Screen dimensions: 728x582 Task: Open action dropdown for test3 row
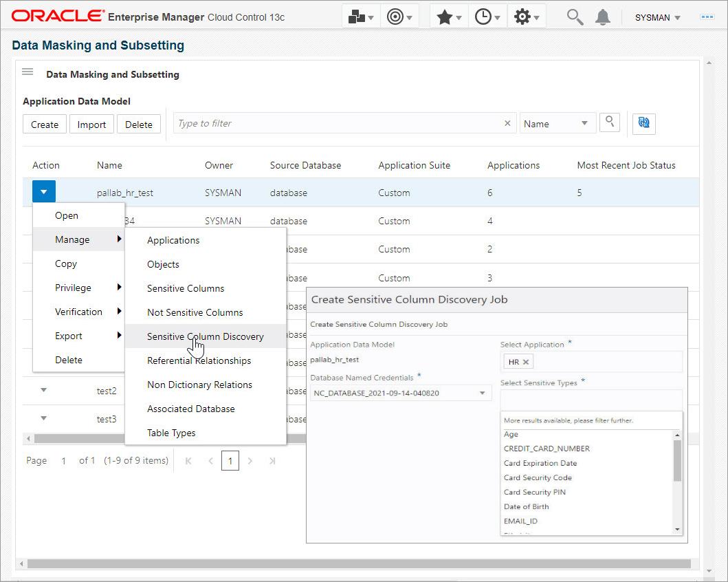click(x=43, y=418)
